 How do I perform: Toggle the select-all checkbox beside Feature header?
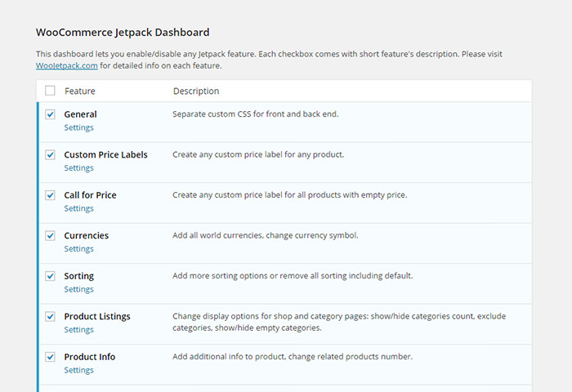coord(50,91)
